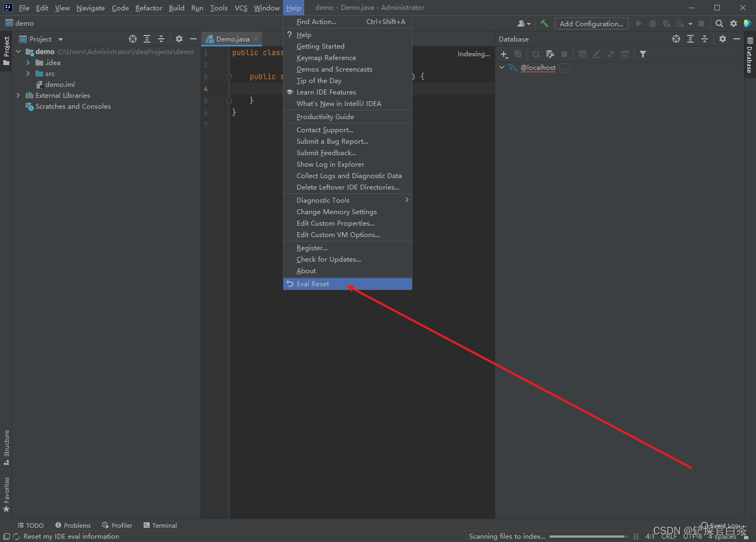This screenshot has width=756, height=542.
Task: Click Jump to Query Console icon
Action: pyautogui.click(x=625, y=54)
